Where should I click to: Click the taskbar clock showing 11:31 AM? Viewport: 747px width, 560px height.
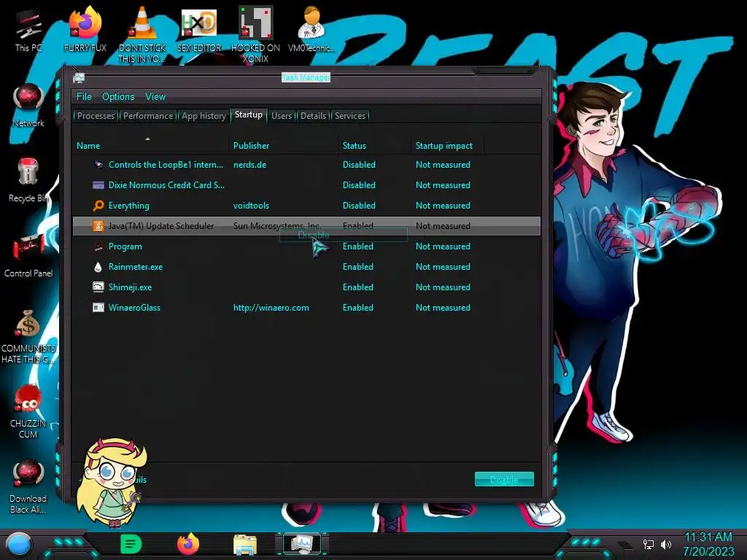pos(708,544)
